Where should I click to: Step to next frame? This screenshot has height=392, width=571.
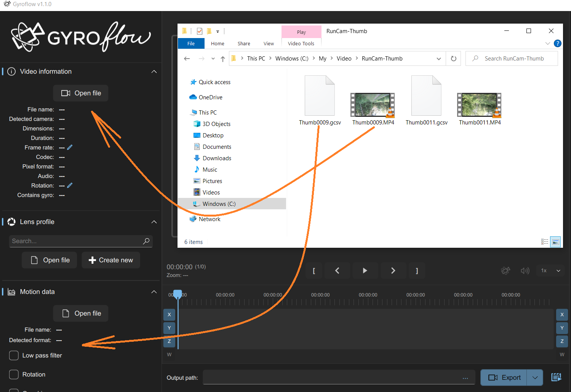pyautogui.click(x=393, y=271)
